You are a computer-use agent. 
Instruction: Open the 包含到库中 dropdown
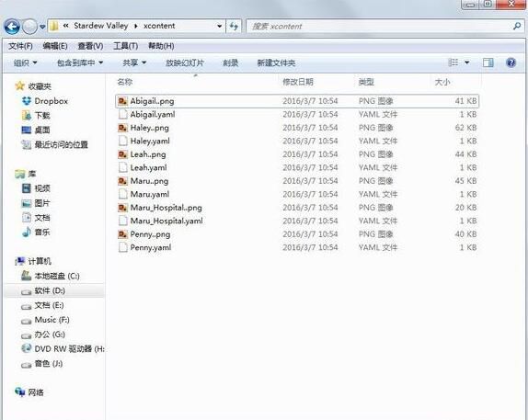coord(80,62)
